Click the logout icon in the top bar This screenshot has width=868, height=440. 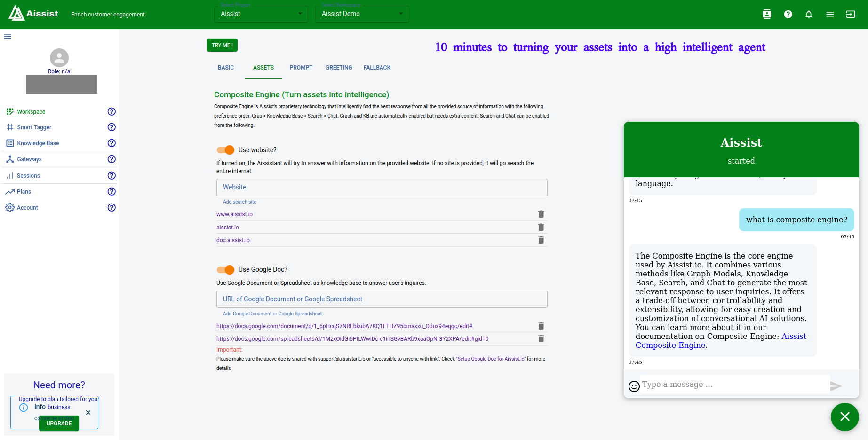(851, 14)
